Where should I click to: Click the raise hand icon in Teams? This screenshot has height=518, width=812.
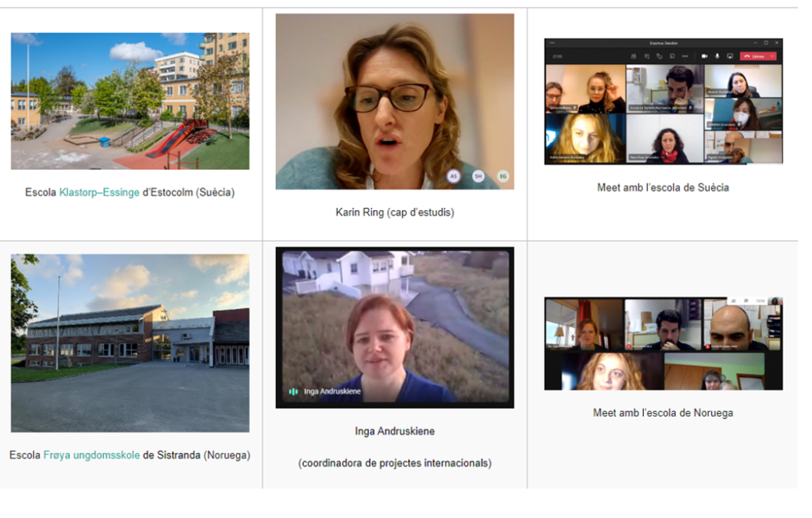click(659, 56)
